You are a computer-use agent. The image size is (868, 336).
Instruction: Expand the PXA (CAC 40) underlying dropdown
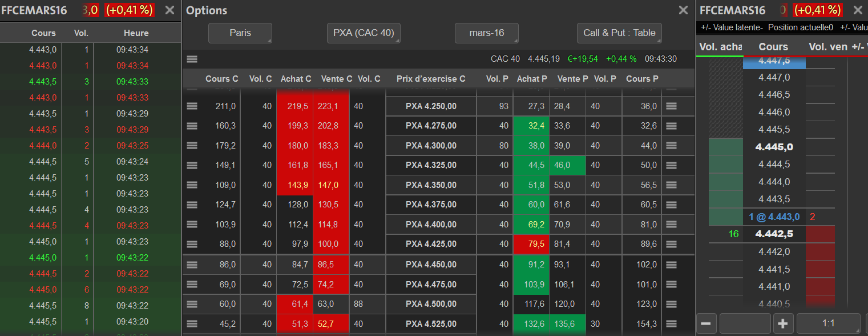(364, 33)
